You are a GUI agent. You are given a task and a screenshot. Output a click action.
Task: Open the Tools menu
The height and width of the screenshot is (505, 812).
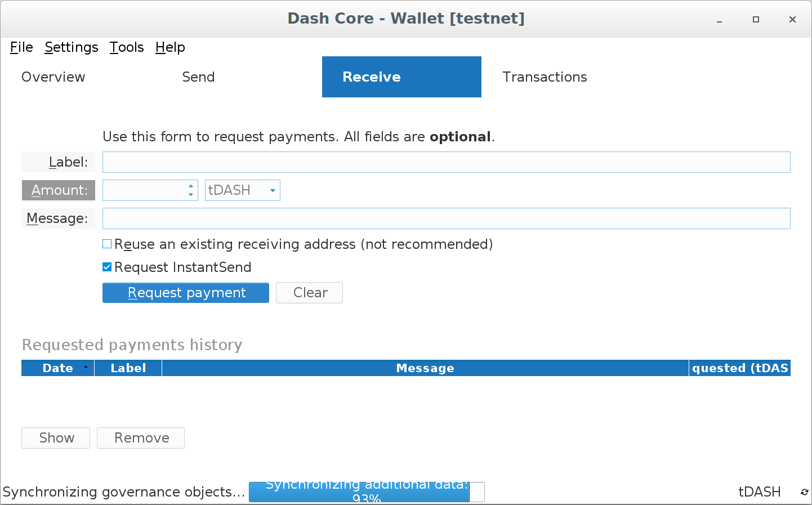127,47
